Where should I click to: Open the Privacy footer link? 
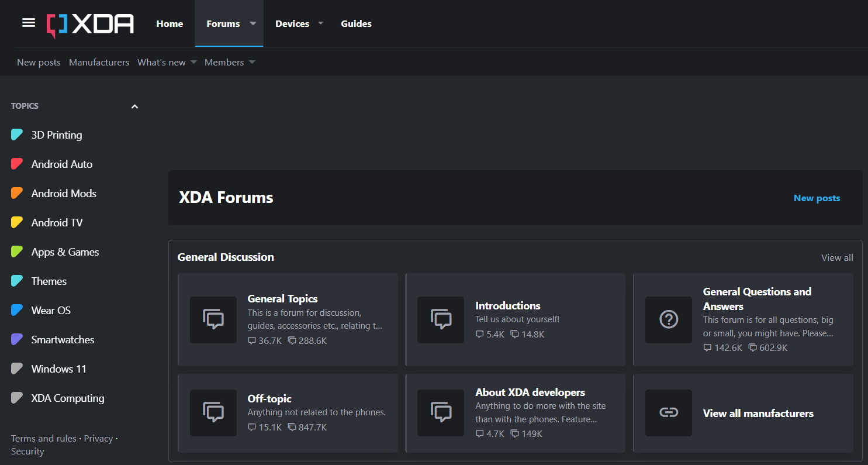[98, 439]
